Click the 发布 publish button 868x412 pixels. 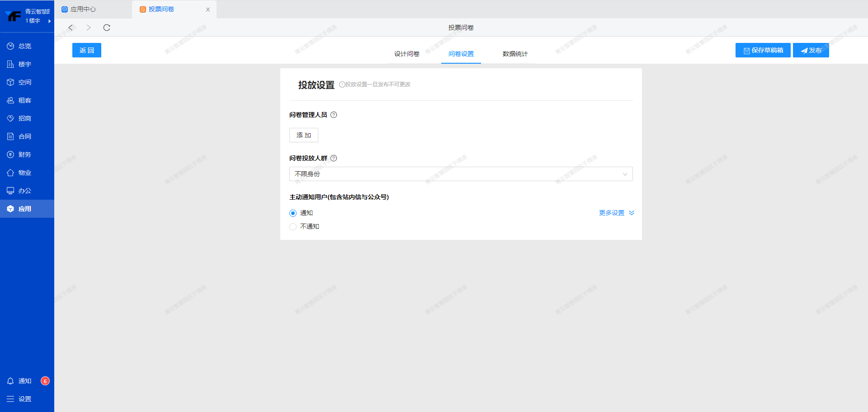point(811,50)
